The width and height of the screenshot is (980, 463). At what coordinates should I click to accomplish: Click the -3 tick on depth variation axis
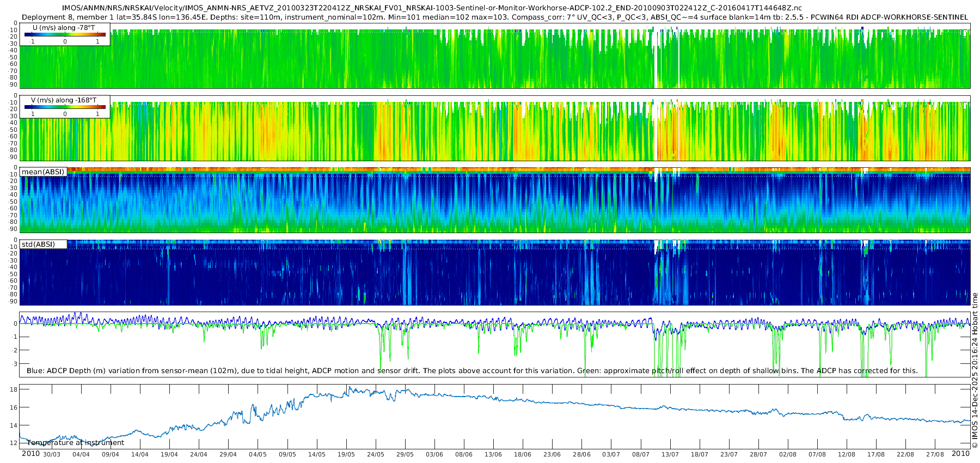point(14,364)
